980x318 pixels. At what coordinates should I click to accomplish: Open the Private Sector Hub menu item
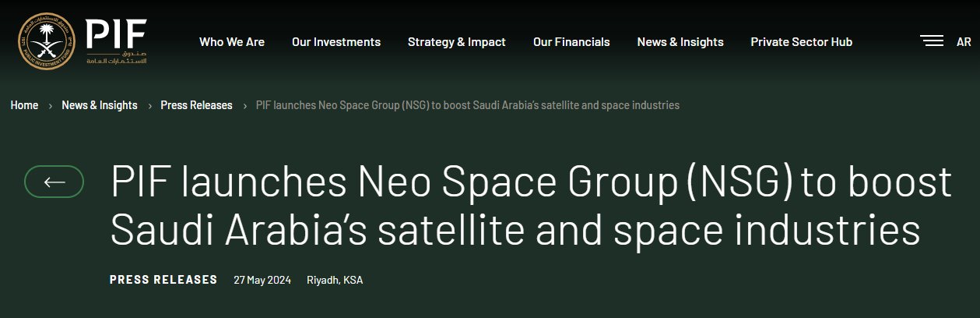click(x=801, y=42)
